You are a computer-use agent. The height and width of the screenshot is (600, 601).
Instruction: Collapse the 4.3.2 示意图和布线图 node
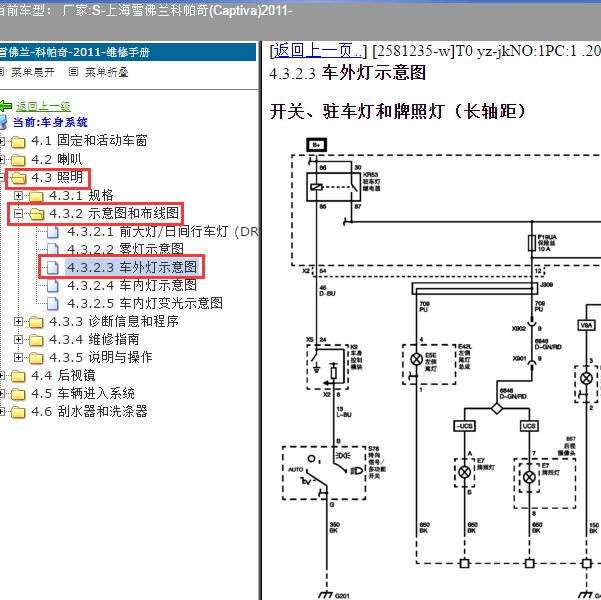pyautogui.click(x=18, y=214)
